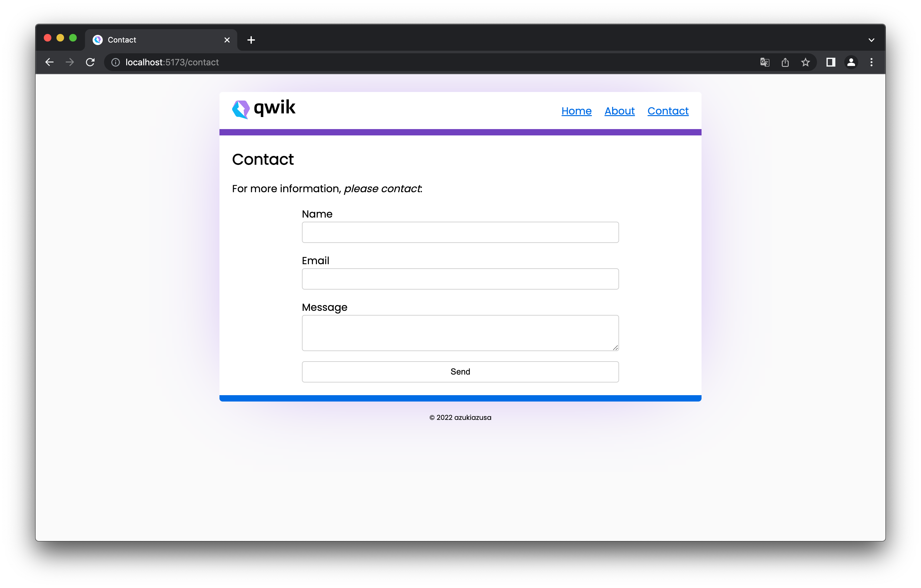Viewport: 921px width, 588px height.
Task: Select the Contact navigation link
Action: click(x=667, y=111)
